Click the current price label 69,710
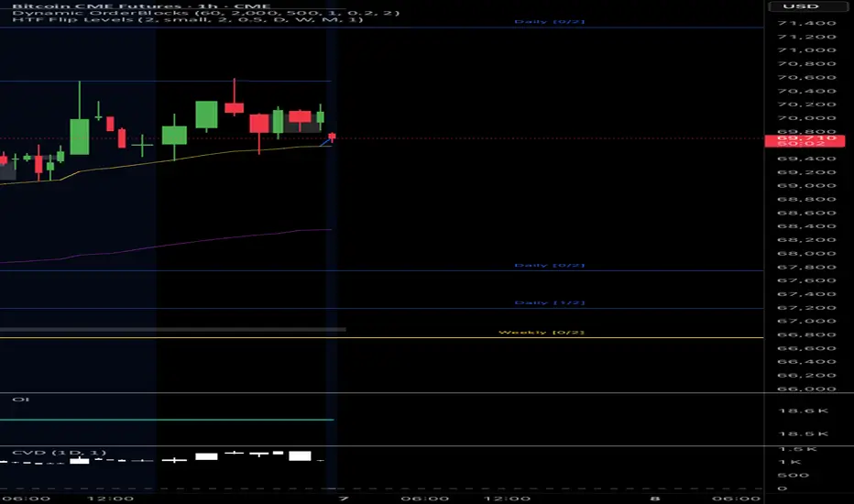Screen dimensions: 854x504 point(805,140)
